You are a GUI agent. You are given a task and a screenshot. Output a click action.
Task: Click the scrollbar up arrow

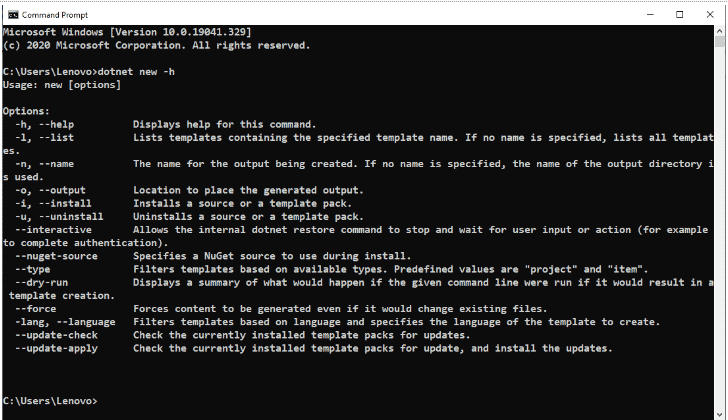point(720,31)
